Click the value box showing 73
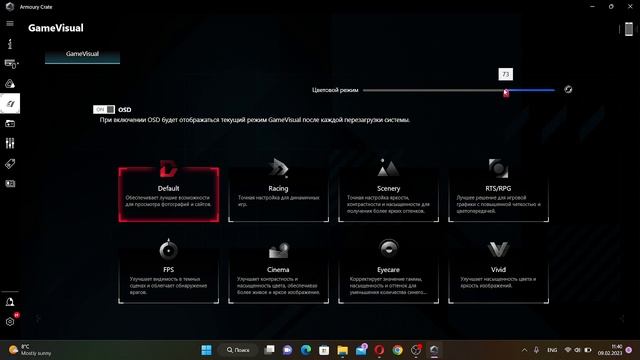Image resolution: width=640 pixels, height=360 pixels. 505,74
